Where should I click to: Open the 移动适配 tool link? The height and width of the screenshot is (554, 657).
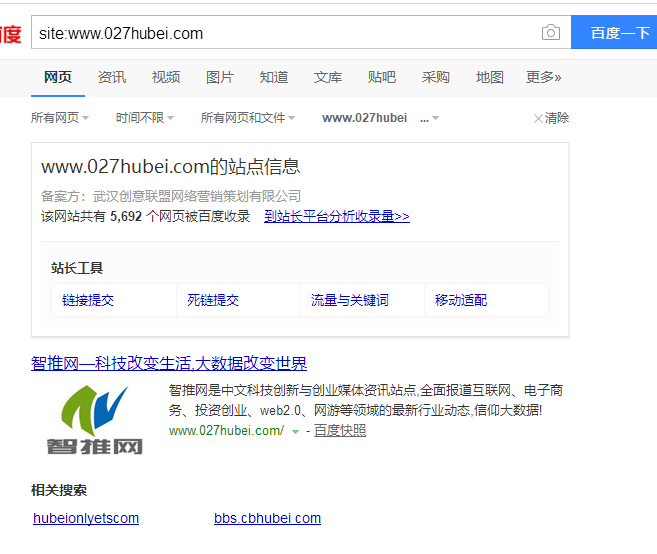click(x=461, y=300)
